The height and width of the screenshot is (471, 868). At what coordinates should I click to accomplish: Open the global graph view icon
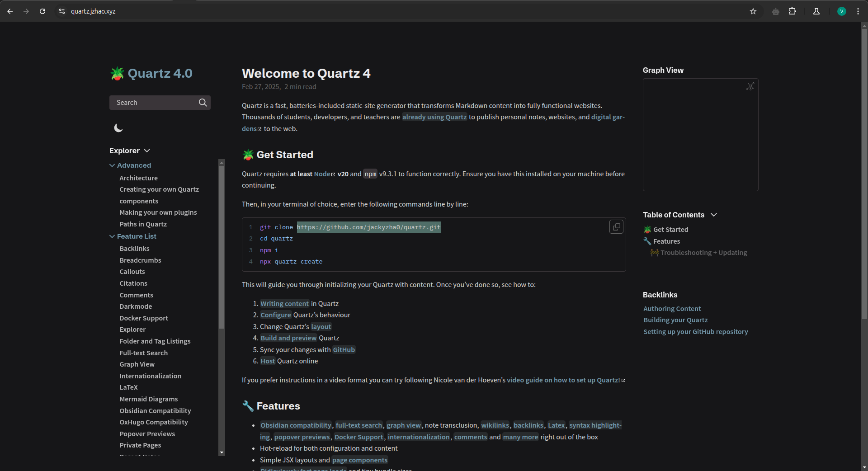pos(750,86)
